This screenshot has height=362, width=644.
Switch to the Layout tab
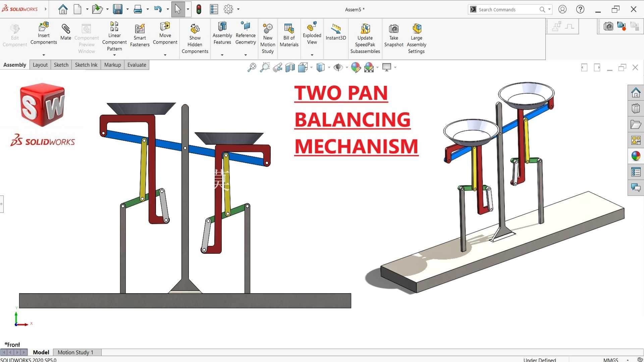pos(40,65)
